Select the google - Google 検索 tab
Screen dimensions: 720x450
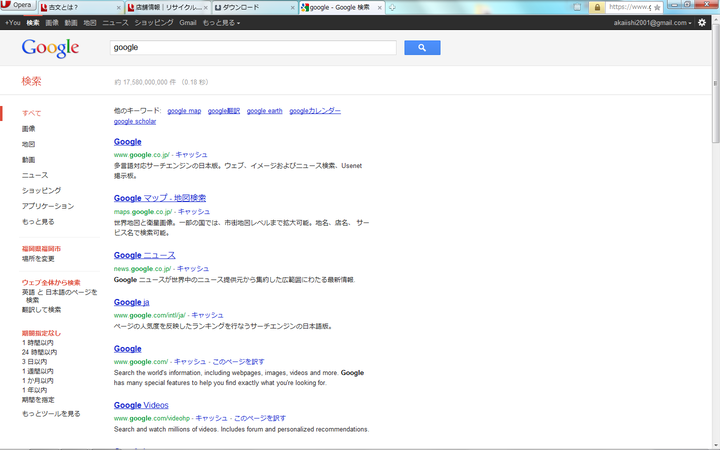(340, 7)
